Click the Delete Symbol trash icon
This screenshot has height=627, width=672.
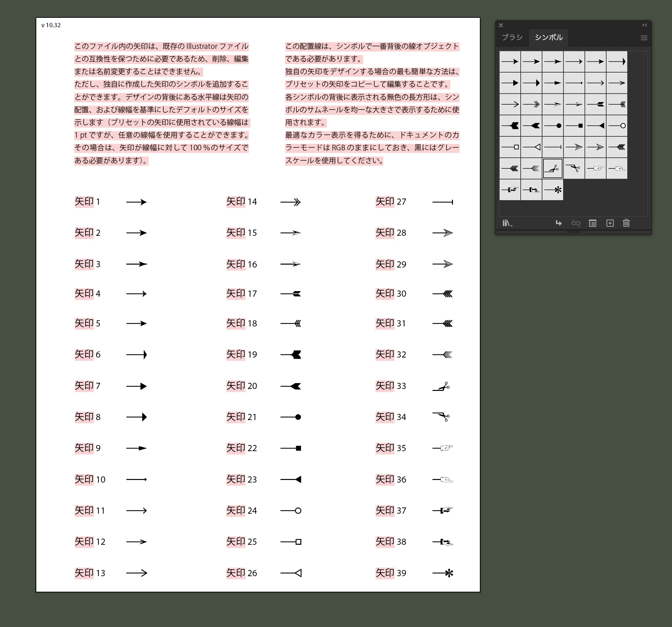pos(626,223)
